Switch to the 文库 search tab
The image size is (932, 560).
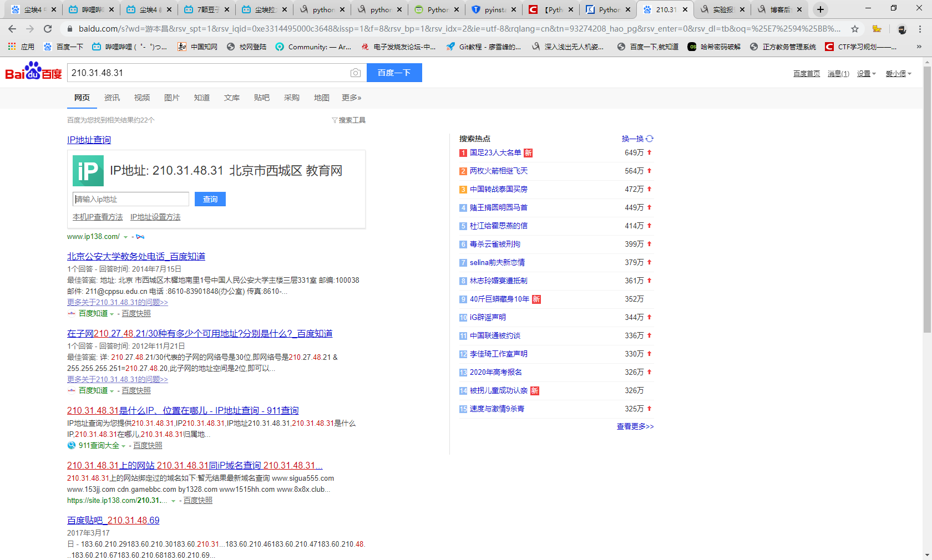click(232, 98)
